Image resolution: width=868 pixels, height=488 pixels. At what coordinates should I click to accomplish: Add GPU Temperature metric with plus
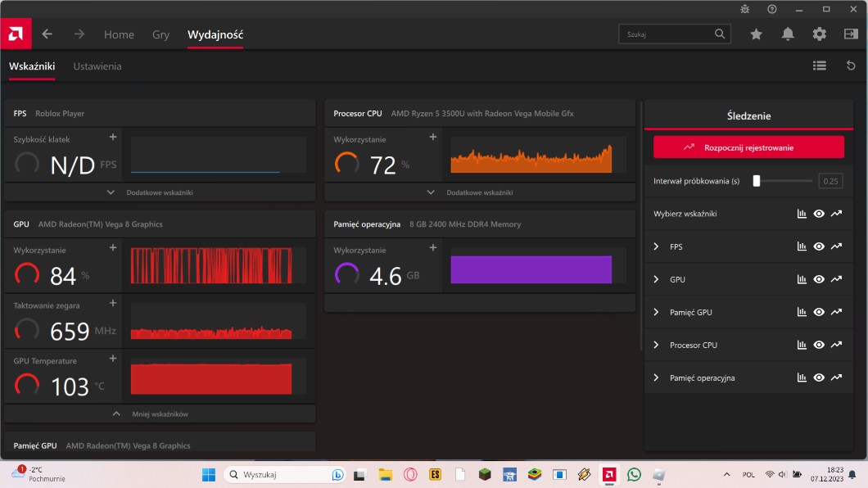click(x=113, y=359)
